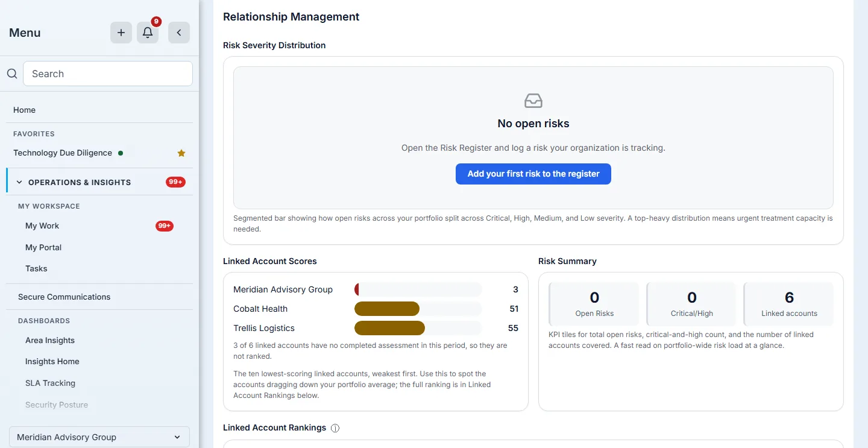The height and width of the screenshot is (448, 868).
Task: Click the Trellis Logistics score bar
Action: 418,328
